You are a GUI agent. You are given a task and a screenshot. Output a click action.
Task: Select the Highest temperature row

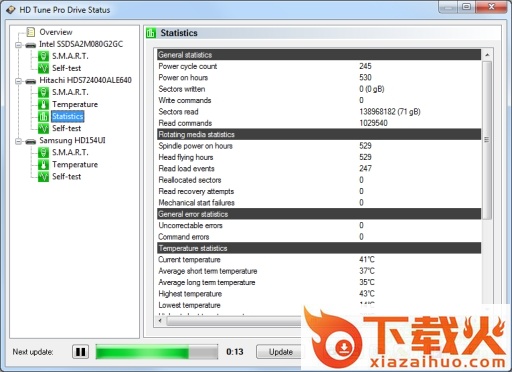(319, 294)
